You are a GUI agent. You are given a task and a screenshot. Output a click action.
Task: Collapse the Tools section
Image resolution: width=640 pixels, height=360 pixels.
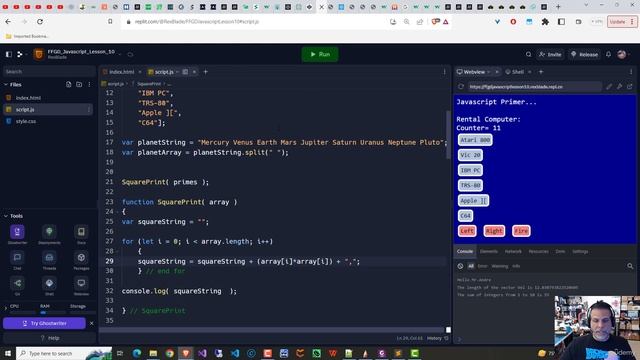click(x=6, y=216)
